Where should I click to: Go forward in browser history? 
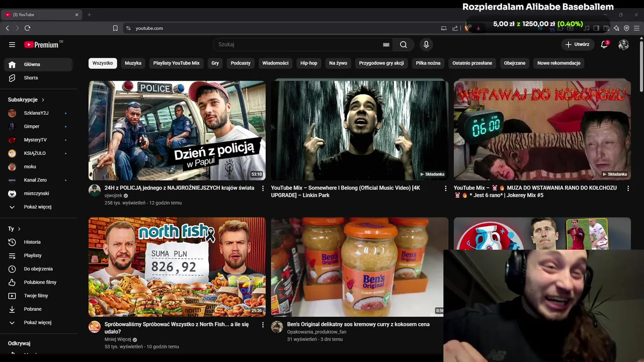click(x=17, y=28)
